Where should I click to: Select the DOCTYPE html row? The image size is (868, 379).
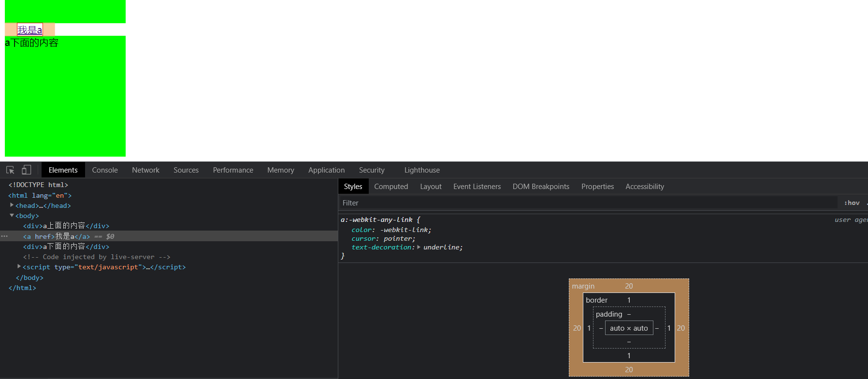pyautogui.click(x=38, y=185)
